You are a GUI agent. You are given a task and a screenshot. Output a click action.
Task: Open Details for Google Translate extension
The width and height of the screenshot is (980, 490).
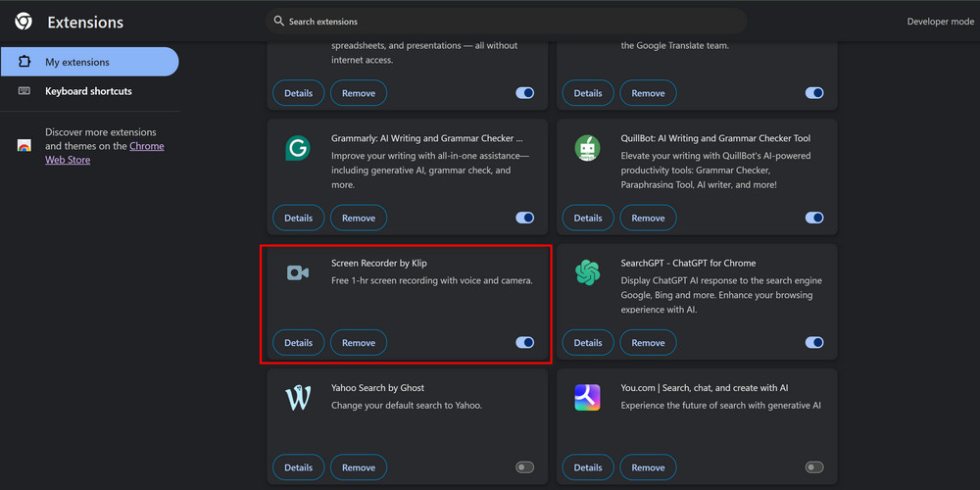(588, 92)
